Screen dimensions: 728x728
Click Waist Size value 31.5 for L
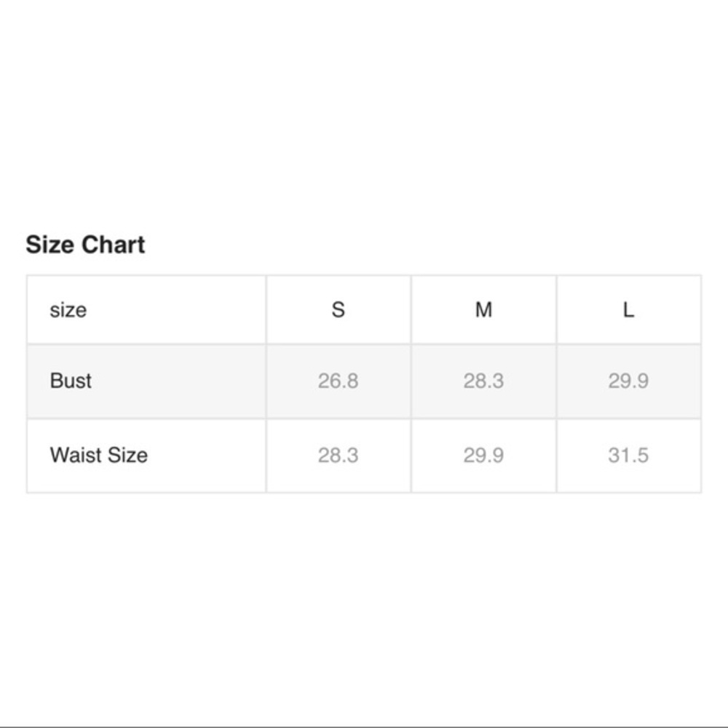click(x=629, y=456)
